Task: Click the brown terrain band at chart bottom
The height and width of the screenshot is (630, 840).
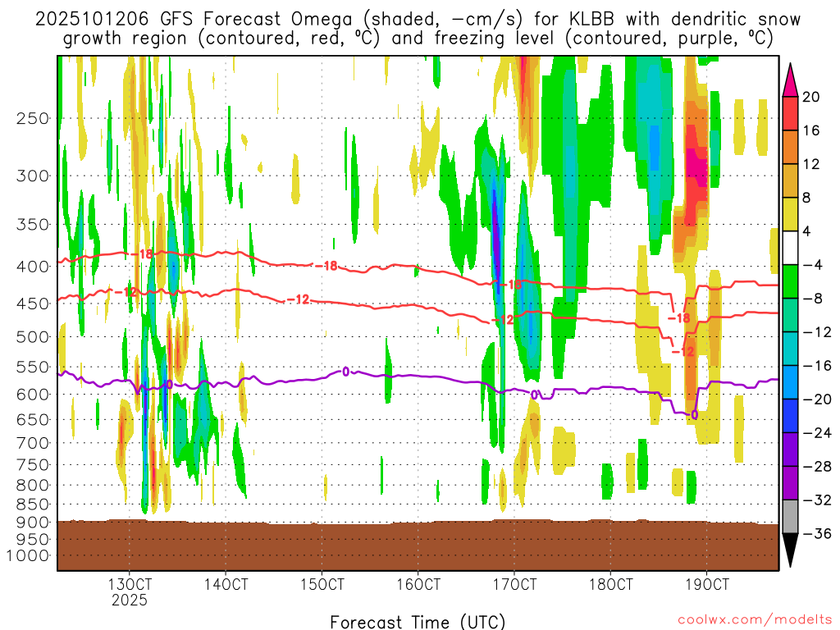Action: tap(418, 546)
